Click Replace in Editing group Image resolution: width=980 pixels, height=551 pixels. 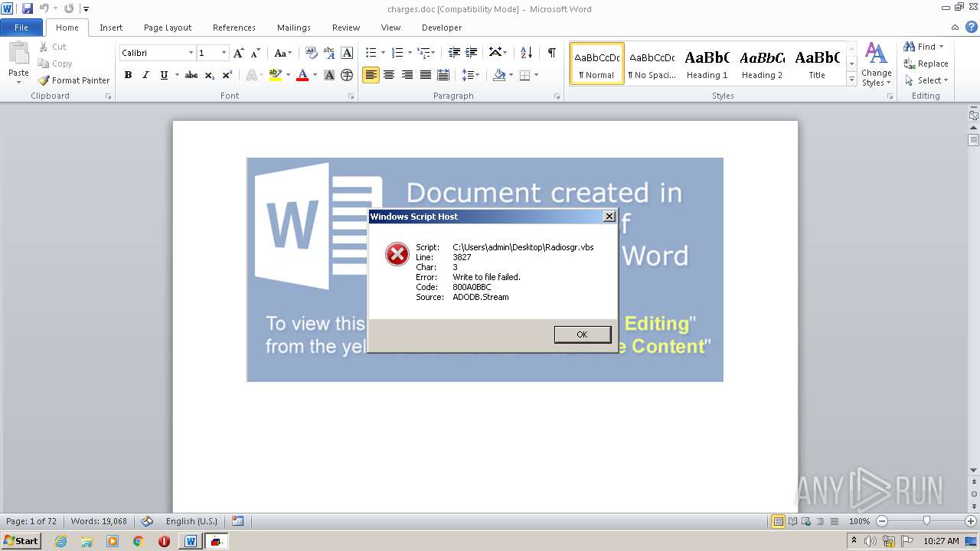926,64
